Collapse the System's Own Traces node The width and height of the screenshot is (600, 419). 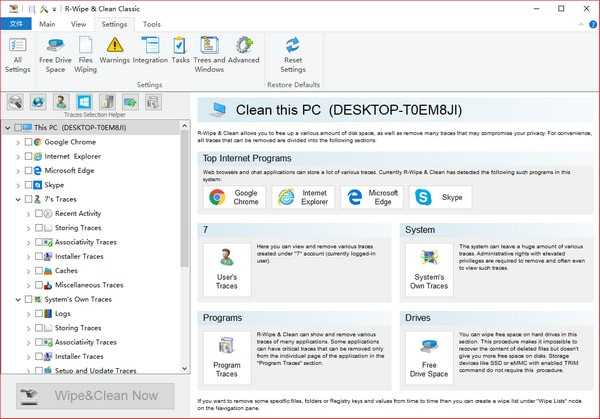[16, 299]
